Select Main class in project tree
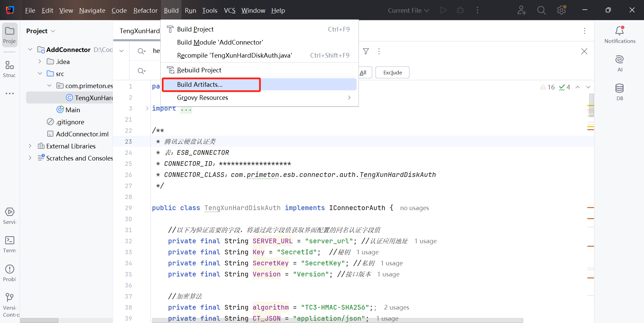 coord(72,110)
